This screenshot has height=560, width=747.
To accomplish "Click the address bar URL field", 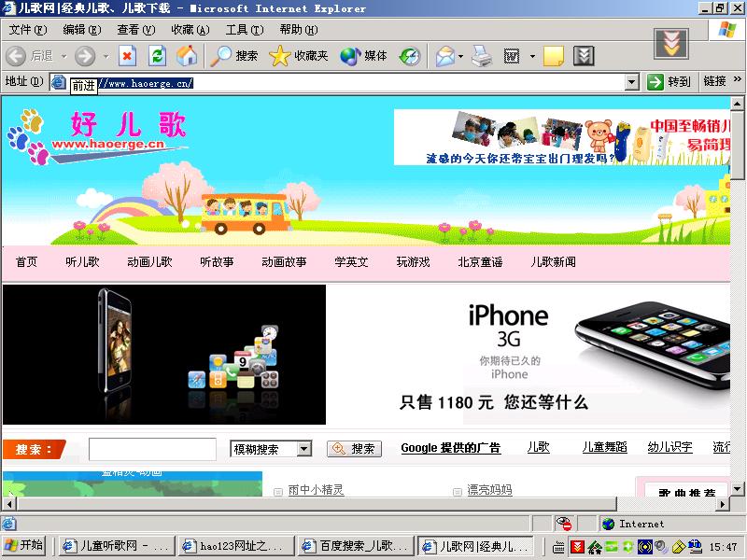I will 345,83.
